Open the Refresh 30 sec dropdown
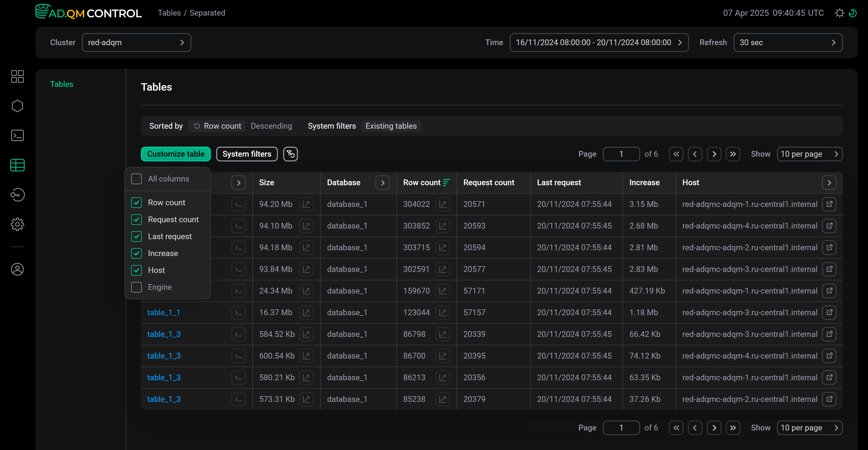This screenshot has height=450, width=868. click(788, 43)
